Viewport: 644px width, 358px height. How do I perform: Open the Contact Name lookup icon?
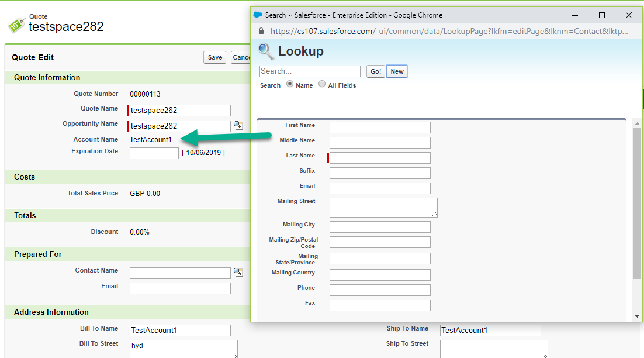(x=238, y=272)
